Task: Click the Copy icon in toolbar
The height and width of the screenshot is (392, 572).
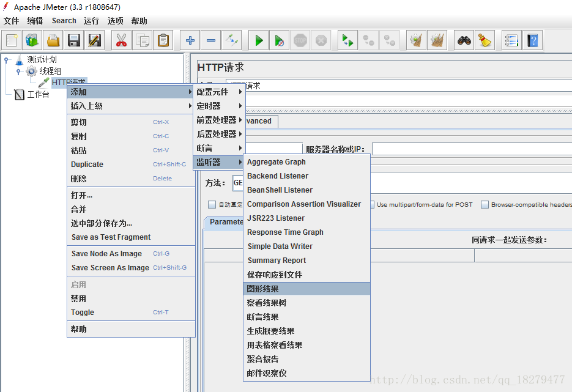Action: click(143, 40)
